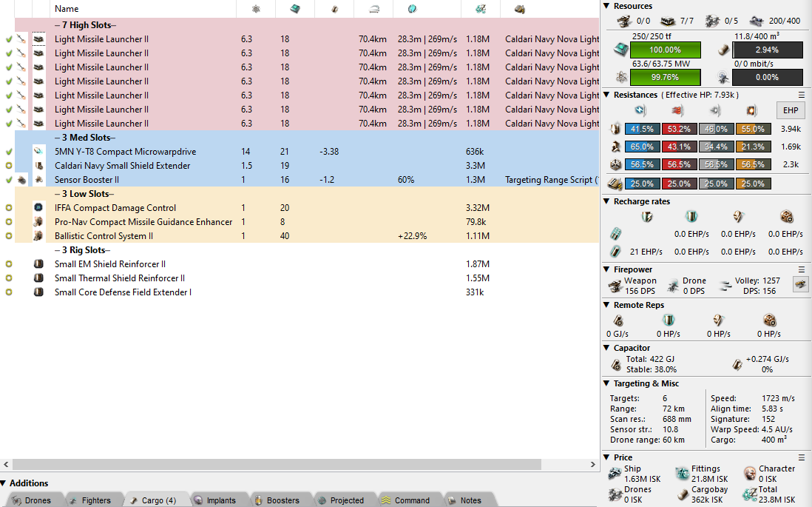The width and height of the screenshot is (812, 507).
Task: Collapse the Additions panel
Action: (4, 483)
